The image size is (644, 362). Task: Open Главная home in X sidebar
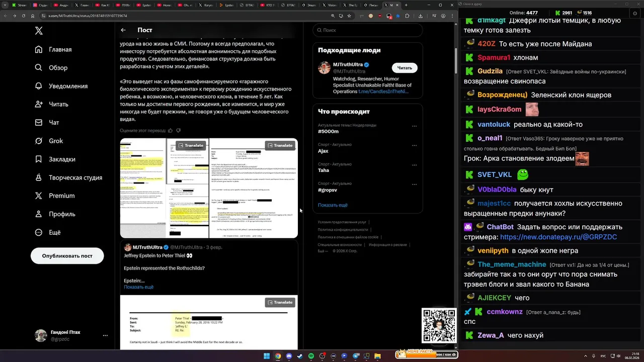(53, 49)
